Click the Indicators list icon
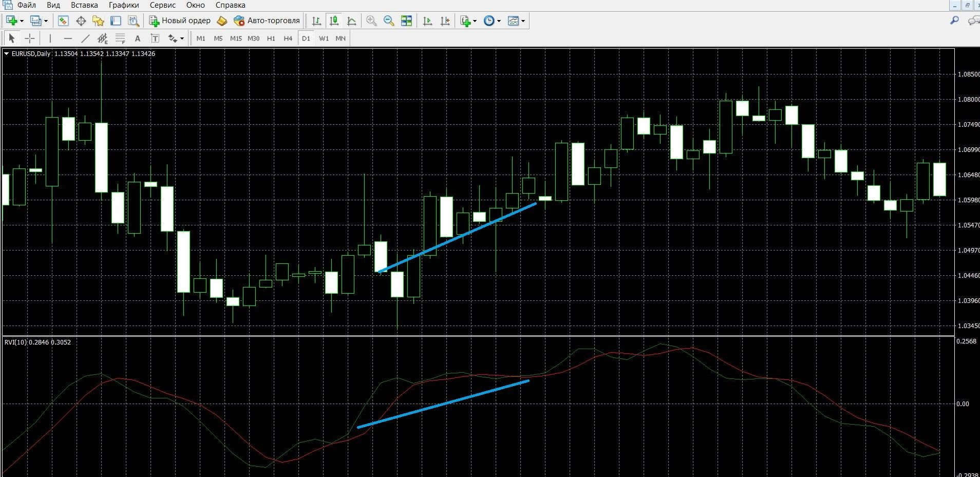This screenshot has width=980, height=477. click(465, 21)
